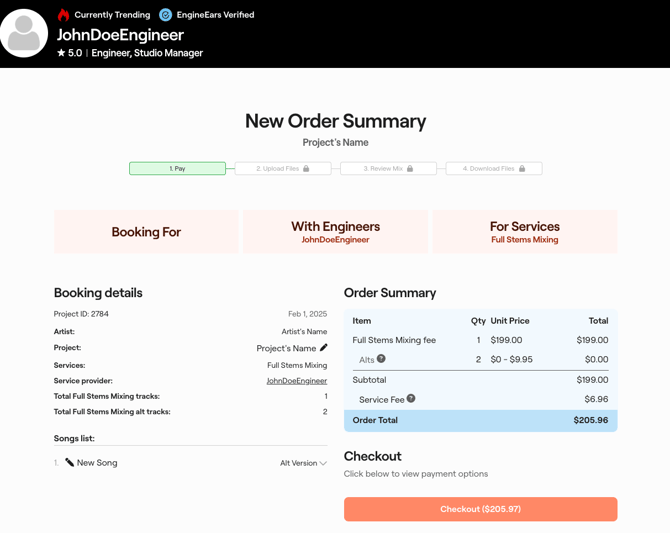670x533 pixels.
Task: Click the Alts help question mark icon
Action: coord(381,359)
